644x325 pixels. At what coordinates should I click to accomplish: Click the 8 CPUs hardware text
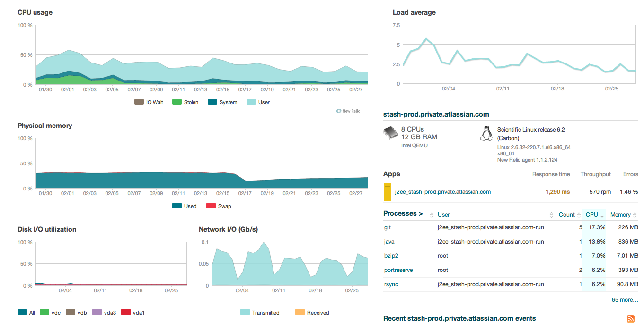[413, 129]
